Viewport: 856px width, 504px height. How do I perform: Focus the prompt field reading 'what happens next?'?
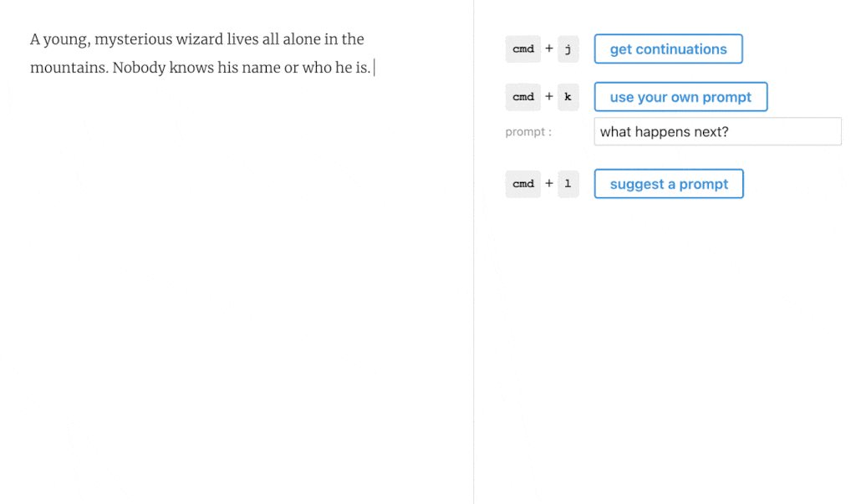coord(717,131)
